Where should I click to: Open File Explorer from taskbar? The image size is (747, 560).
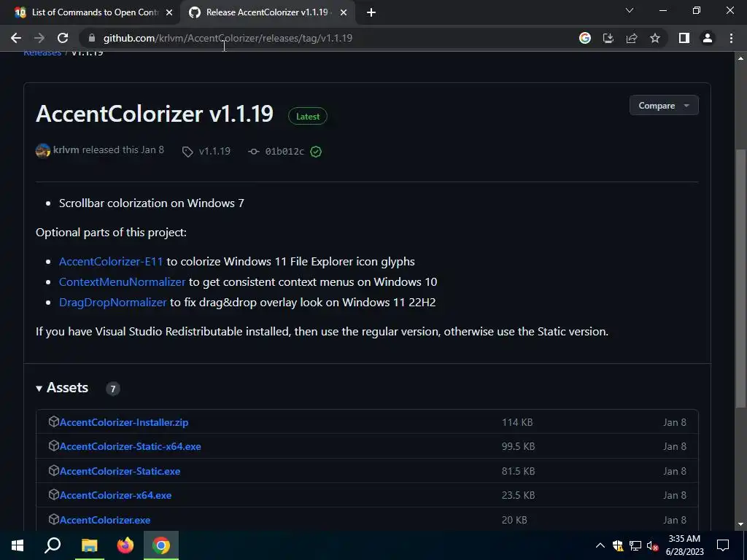[x=89, y=545]
